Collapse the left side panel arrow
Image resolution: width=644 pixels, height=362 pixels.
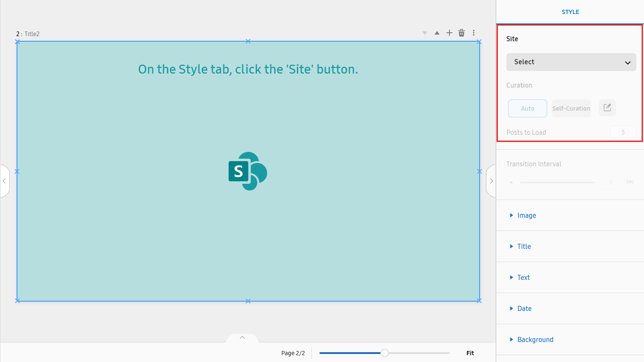(4, 181)
